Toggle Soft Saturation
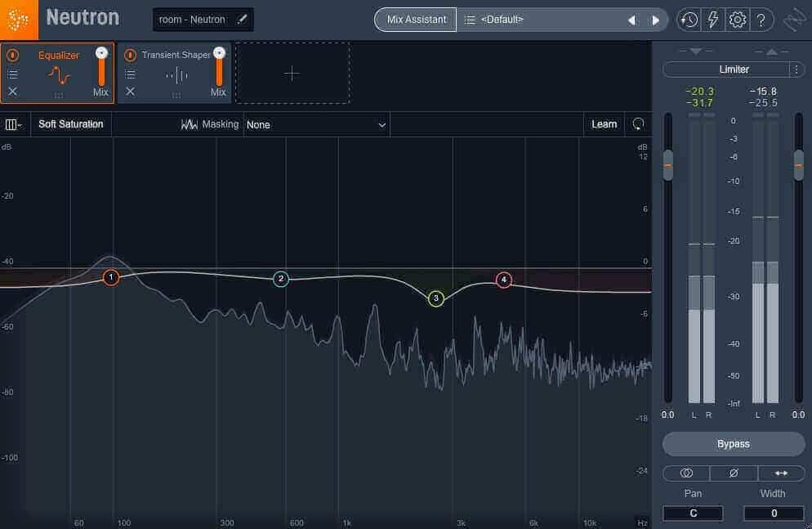The height and width of the screenshot is (529, 812). [71, 124]
